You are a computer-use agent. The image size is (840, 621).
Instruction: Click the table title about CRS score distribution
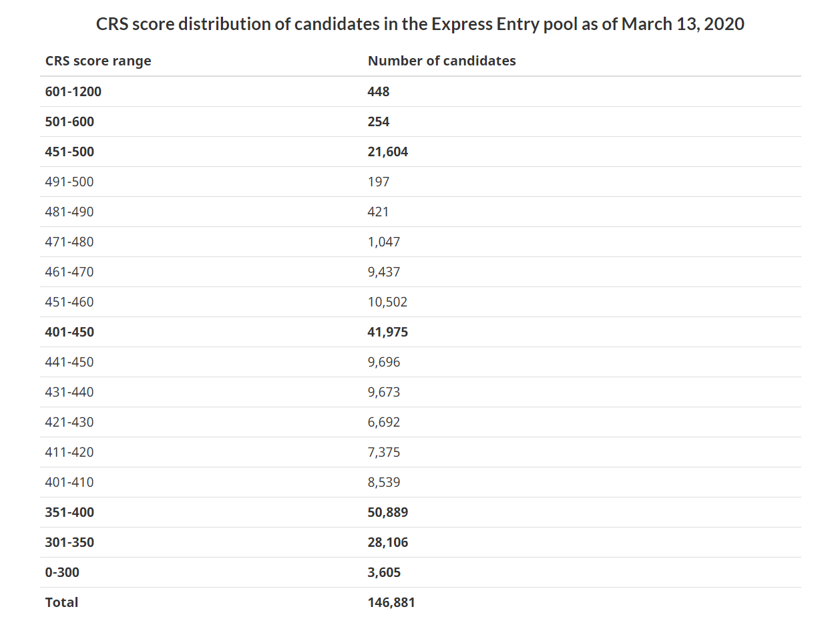click(420, 24)
